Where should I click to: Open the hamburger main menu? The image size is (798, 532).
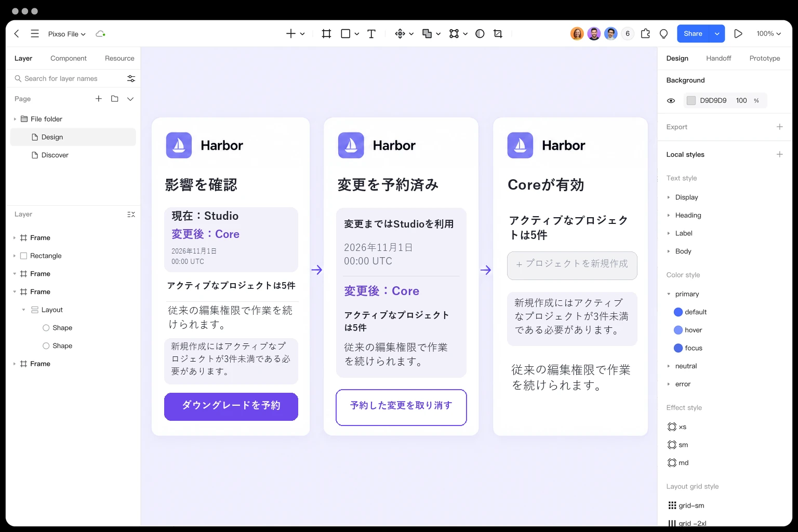35,34
